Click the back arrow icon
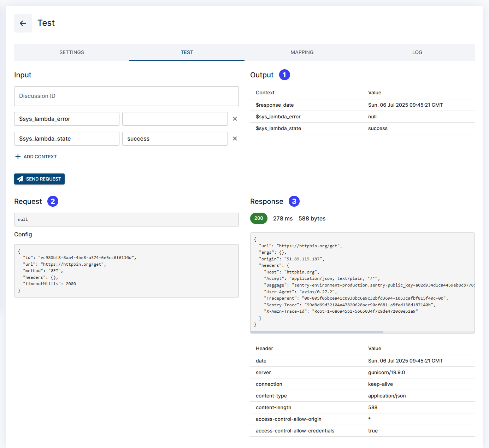This screenshot has width=489, height=448. [23, 23]
